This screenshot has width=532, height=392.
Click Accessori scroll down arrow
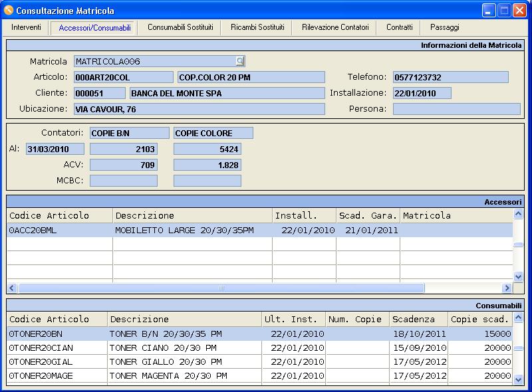tap(518, 276)
